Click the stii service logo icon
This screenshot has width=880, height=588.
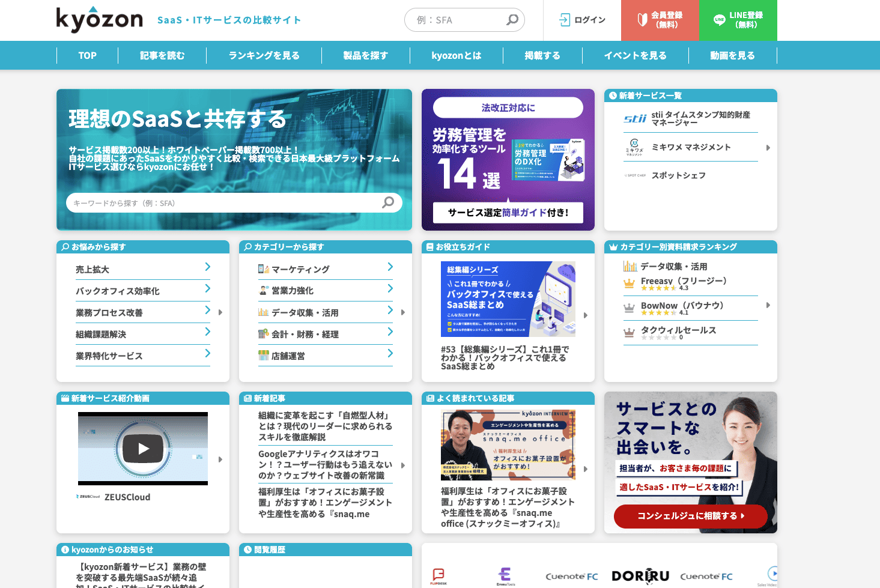tap(635, 118)
